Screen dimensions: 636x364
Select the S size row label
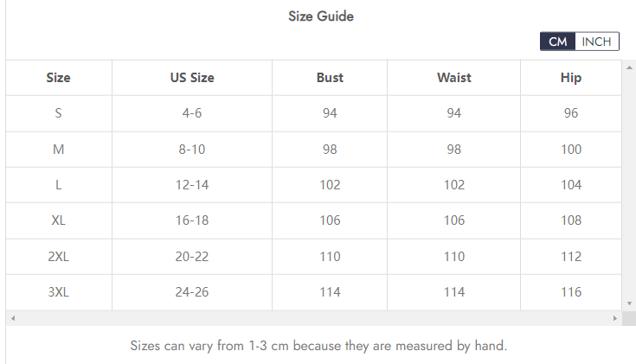coord(59,113)
